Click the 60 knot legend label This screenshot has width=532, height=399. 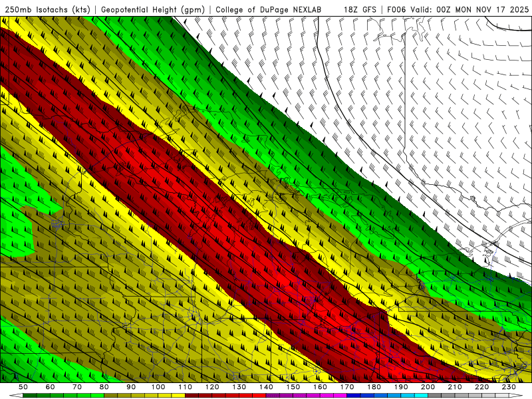[x=51, y=387]
